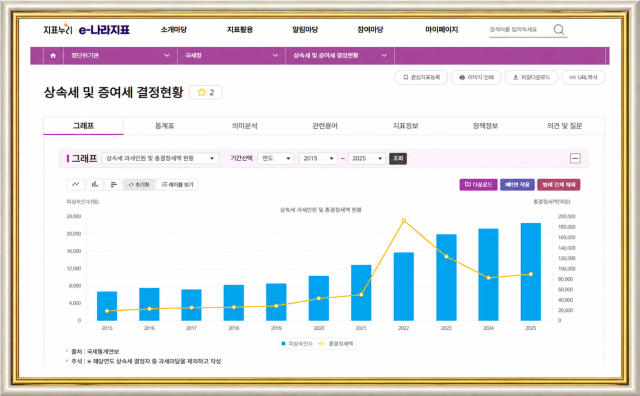Click x-axis label 2018
The width and height of the screenshot is (640, 396).
234,328
